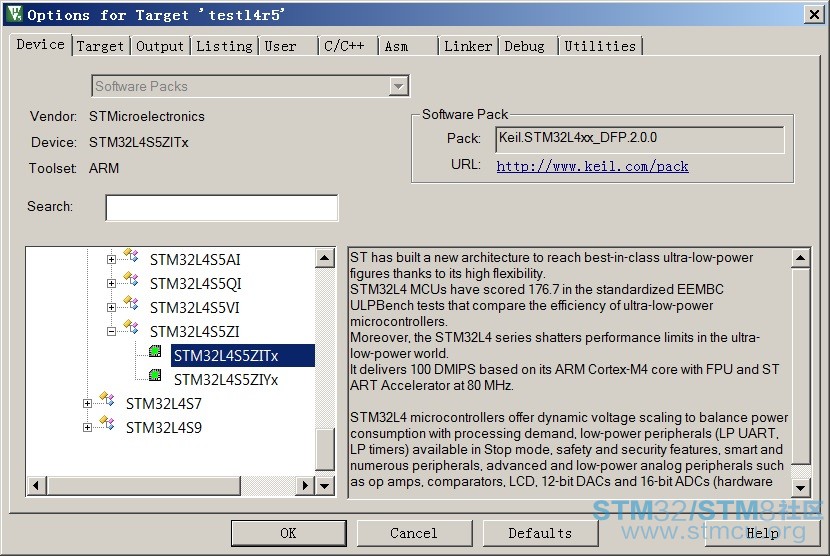Expand the STM32L4S5AI tree node
Screen dimensions: 830x556
point(111,259)
